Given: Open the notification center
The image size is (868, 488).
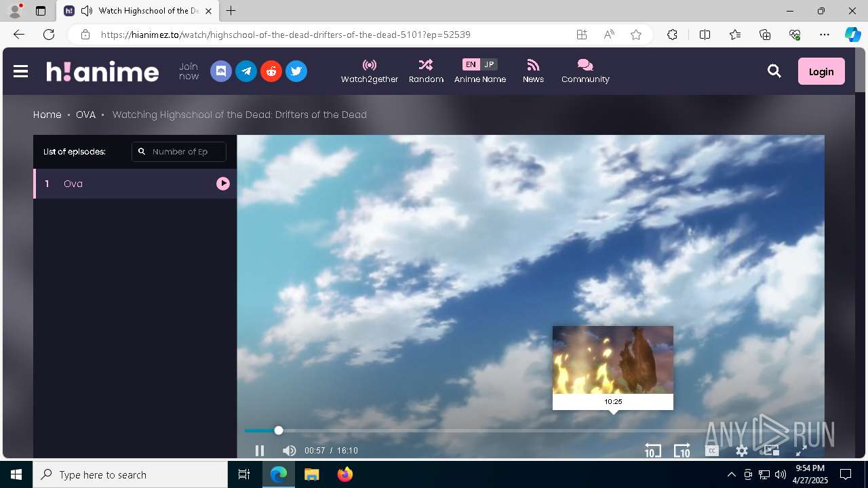Looking at the screenshot, I should [846, 474].
